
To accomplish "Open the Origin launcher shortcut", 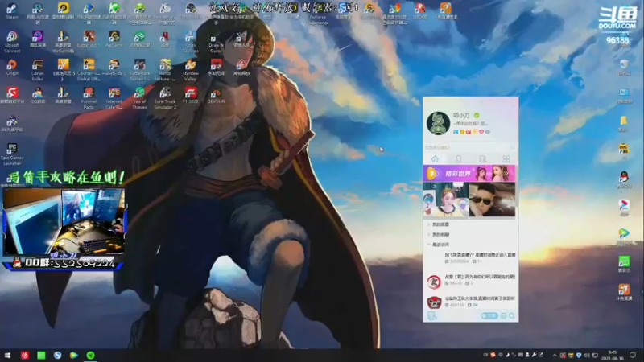I will point(12,68).
